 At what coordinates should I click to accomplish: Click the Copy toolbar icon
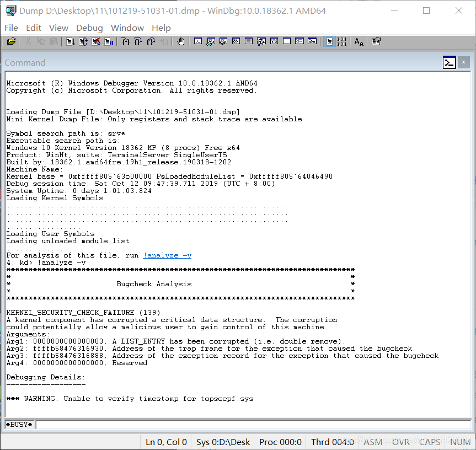[41, 41]
